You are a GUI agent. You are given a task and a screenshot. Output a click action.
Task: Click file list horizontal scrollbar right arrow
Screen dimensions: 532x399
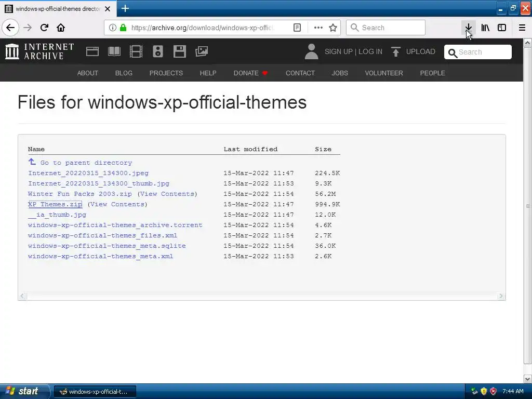(501, 296)
